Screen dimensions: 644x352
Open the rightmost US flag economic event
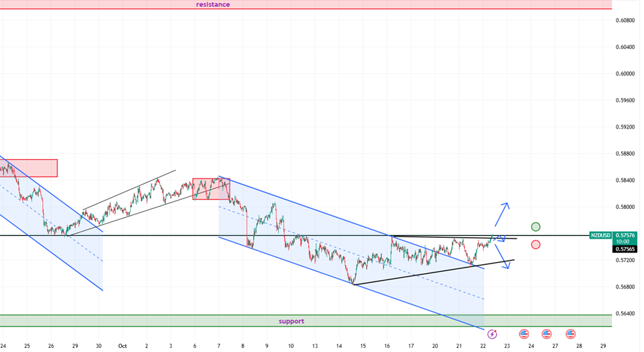pyautogui.click(x=570, y=334)
